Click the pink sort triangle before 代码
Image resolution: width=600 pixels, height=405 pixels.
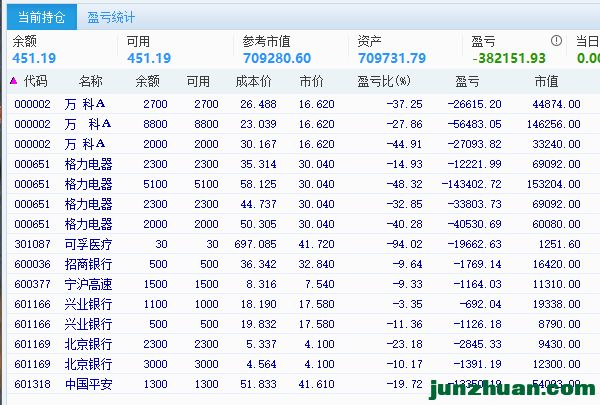click(14, 81)
